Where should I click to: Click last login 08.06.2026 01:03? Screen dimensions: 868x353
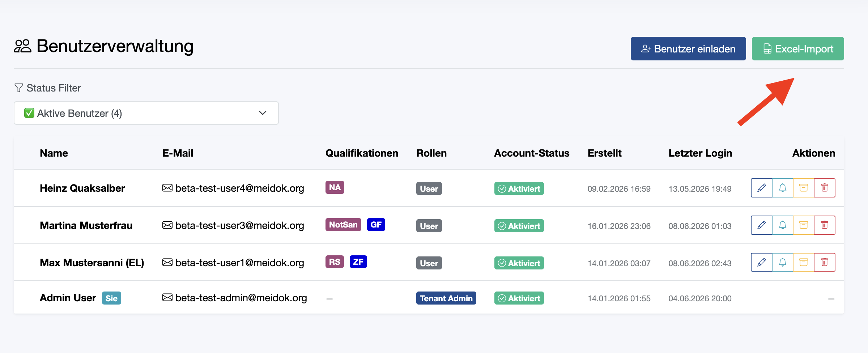pyautogui.click(x=700, y=226)
